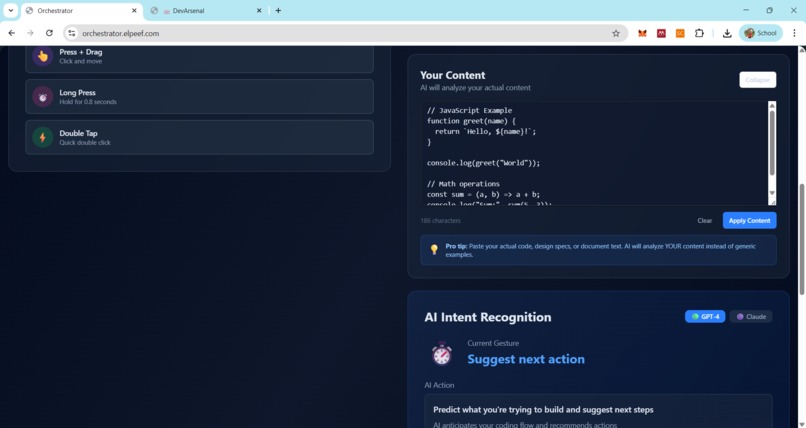Select the Long Press gesture
This screenshot has height=428, width=806.
click(x=199, y=97)
